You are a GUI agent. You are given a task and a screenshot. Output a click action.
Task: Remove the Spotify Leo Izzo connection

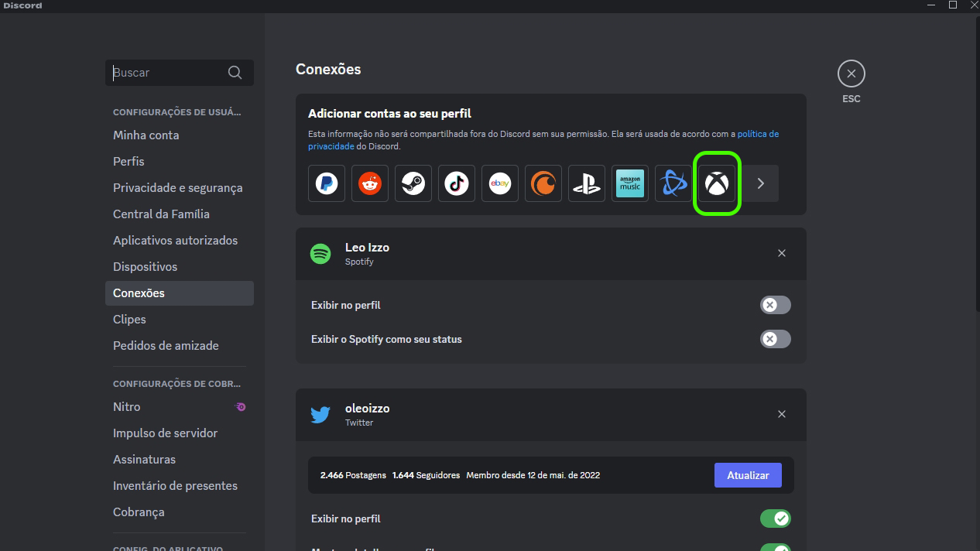pyautogui.click(x=782, y=253)
